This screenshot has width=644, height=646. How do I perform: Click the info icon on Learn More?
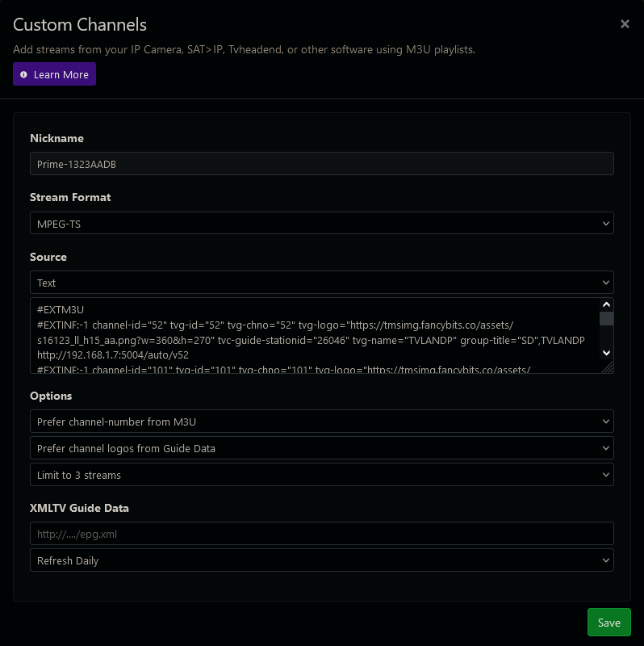click(23, 74)
